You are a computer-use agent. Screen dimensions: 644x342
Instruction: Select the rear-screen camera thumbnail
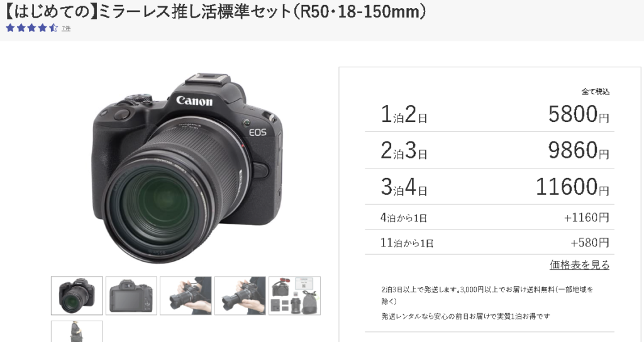pyautogui.click(x=131, y=295)
